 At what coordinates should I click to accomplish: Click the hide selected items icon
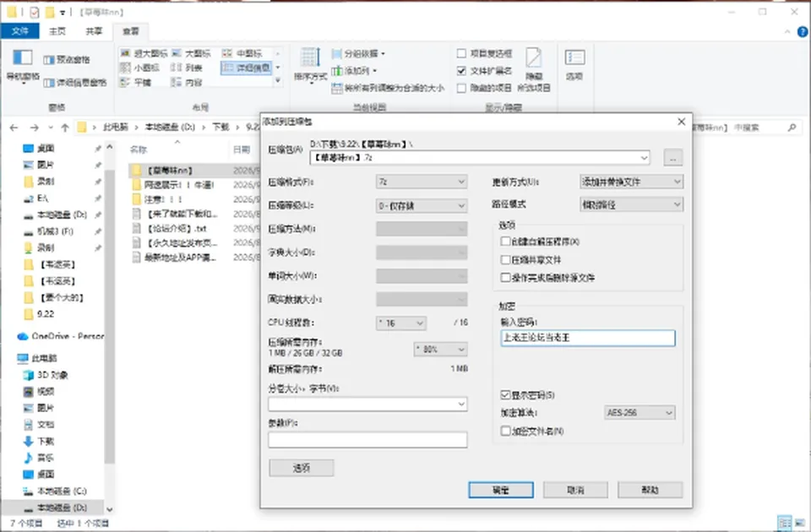(533, 57)
